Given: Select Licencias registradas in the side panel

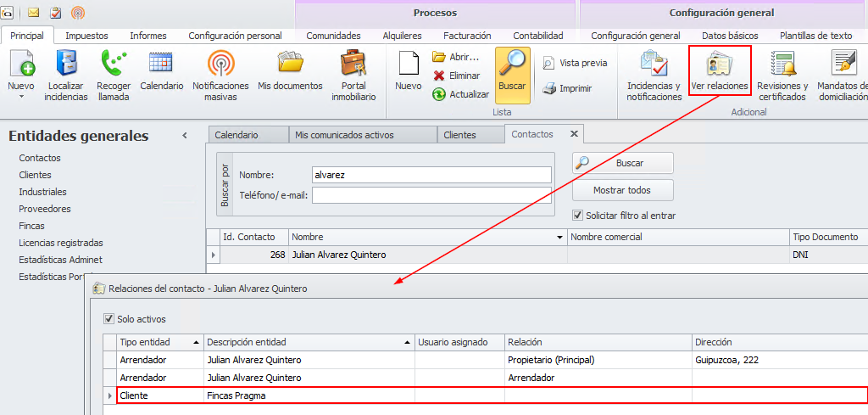Looking at the screenshot, I should pos(61,243).
